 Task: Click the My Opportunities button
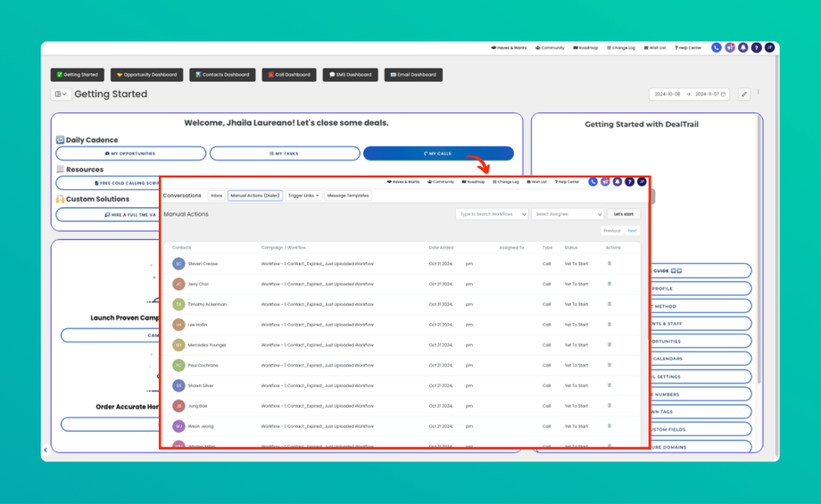coord(131,153)
